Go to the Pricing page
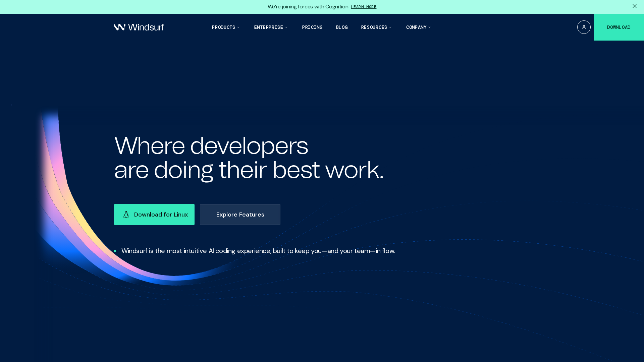Image resolution: width=644 pixels, height=362 pixels. (x=312, y=27)
